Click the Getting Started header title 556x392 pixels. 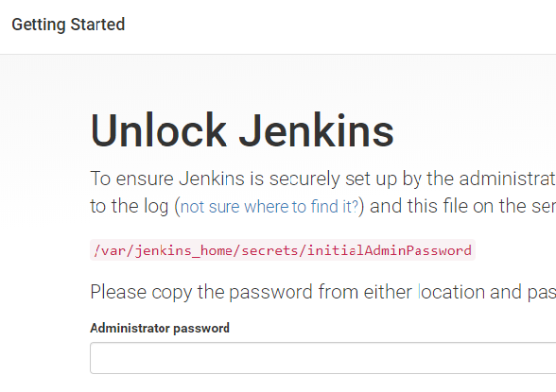point(68,25)
